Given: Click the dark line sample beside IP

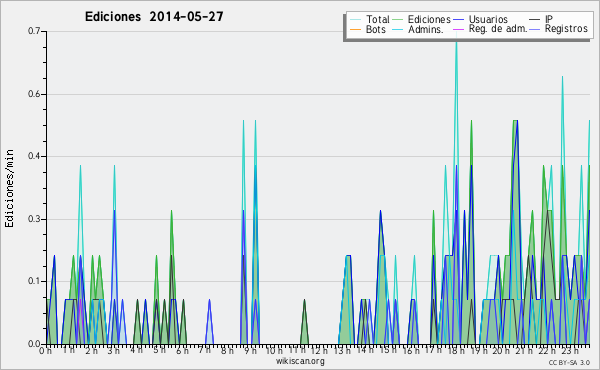Looking at the screenshot, I should [x=535, y=20].
